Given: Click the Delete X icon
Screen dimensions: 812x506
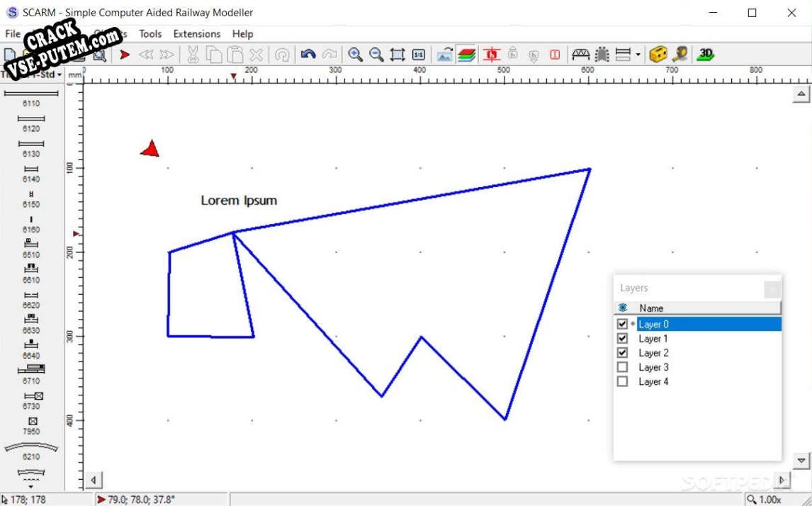Looking at the screenshot, I should [x=256, y=55].
